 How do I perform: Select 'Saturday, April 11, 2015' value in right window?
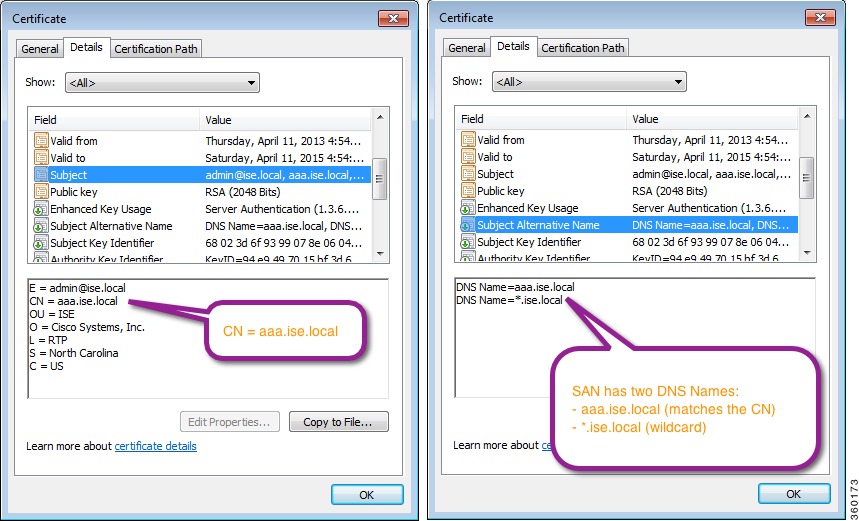click(x=711, y=157)
